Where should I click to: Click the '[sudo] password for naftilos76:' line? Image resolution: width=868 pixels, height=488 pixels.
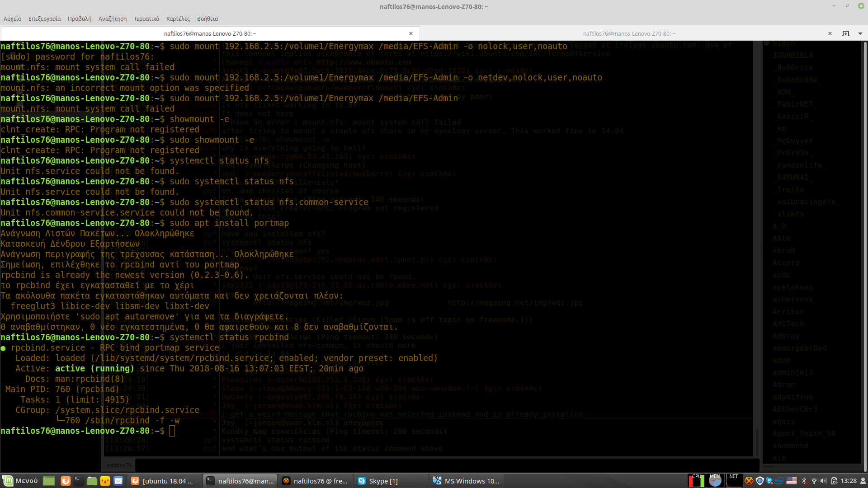tap(77, 57)
